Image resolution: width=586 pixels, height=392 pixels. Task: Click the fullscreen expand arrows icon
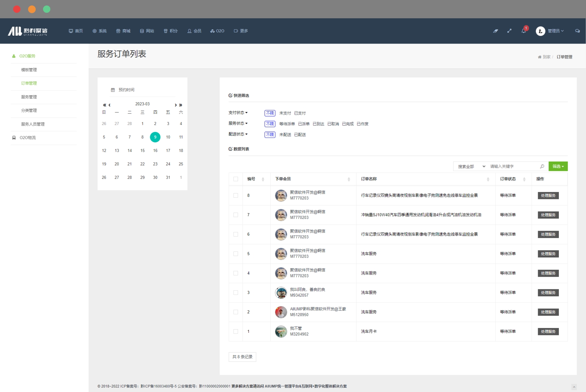pyautogui.click(x=509, y=31)
